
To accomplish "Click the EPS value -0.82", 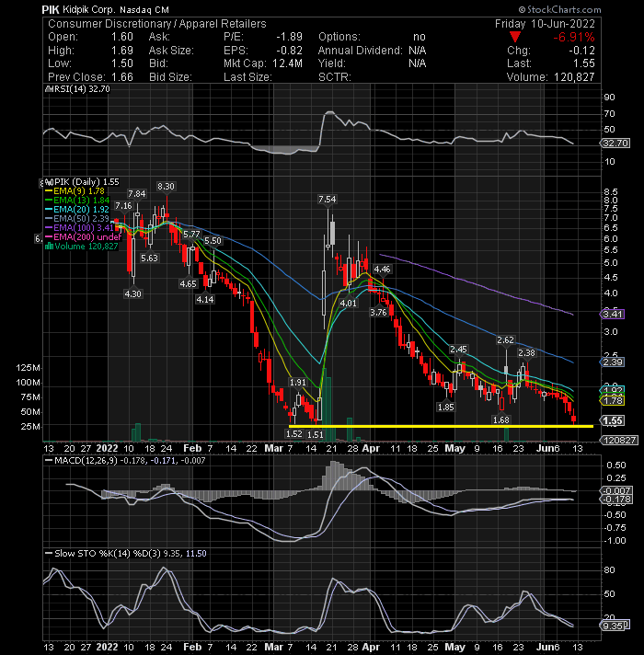I will (289, 51).
